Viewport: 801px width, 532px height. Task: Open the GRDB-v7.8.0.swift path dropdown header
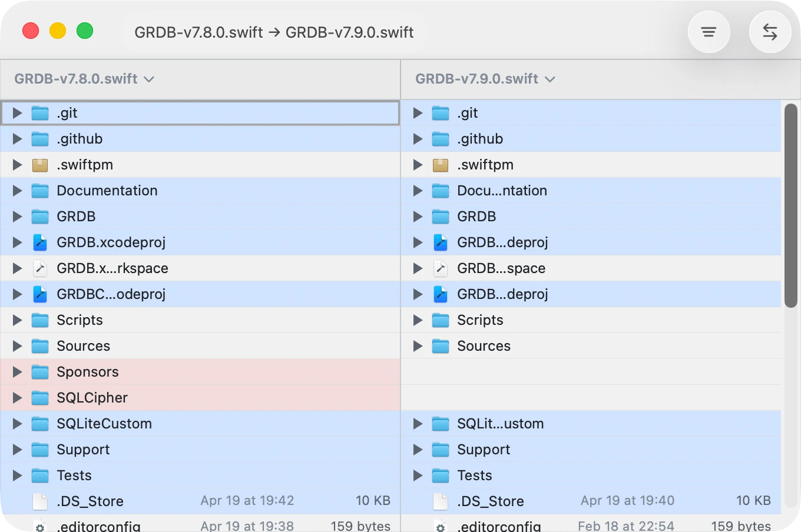[84, 79]
